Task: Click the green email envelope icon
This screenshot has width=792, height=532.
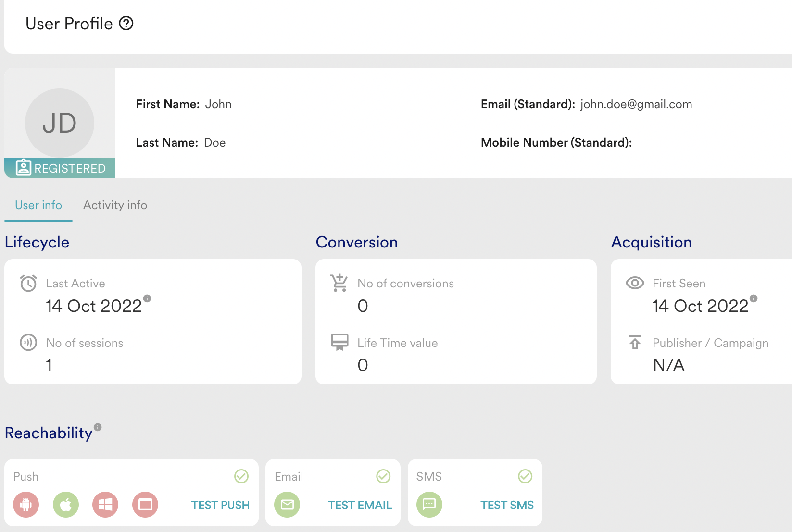Action: tap(287, 505)
